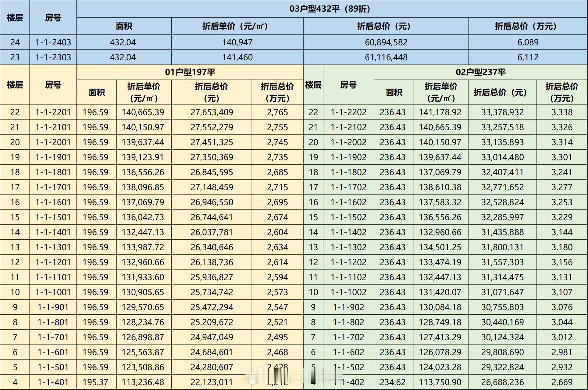Select room number 1-1-1301 cell
Screen dimensions: 588x390
coord(53,247)
